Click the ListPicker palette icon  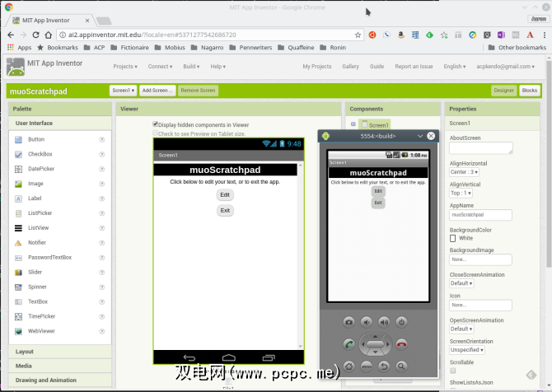[18, 213]
